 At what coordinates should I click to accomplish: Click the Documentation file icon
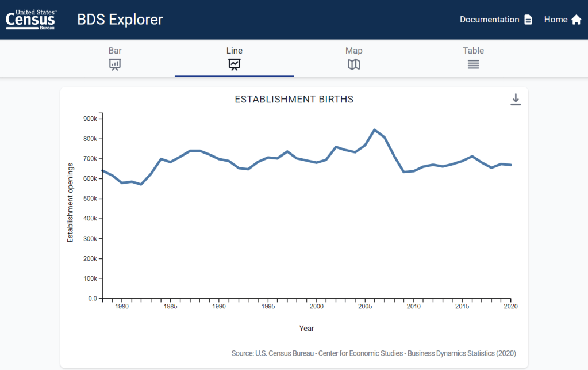coord(528,20)
